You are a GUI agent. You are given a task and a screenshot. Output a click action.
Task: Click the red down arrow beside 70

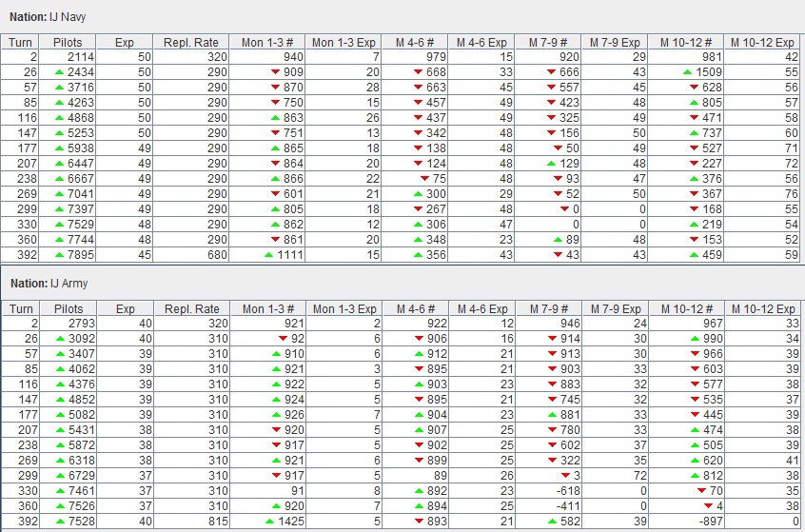[x=702, y=491]
